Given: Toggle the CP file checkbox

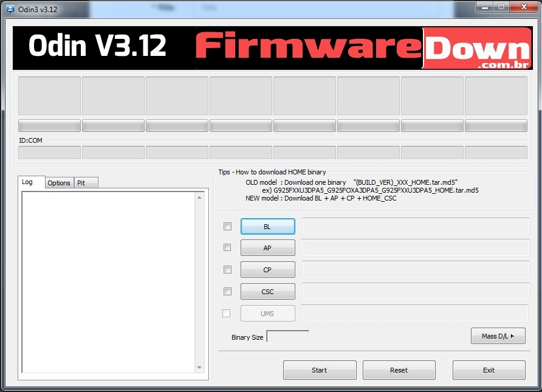Looking at the screenshot, I should click(227, 270).
